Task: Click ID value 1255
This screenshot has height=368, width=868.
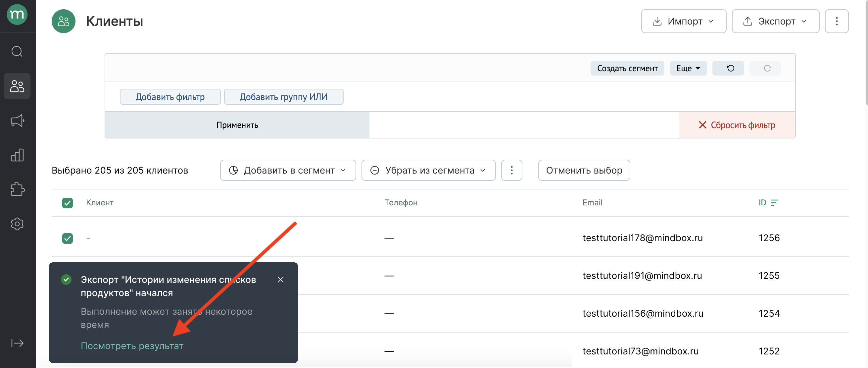Action: (769, 276)
